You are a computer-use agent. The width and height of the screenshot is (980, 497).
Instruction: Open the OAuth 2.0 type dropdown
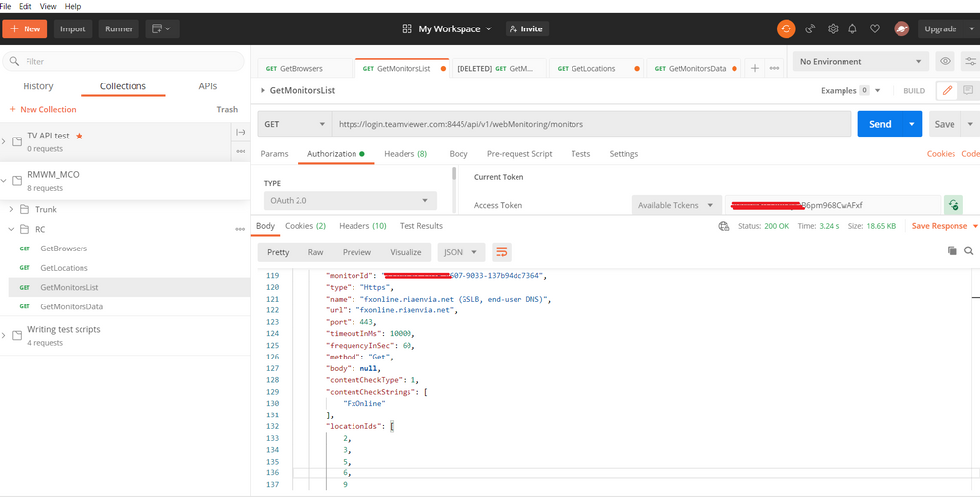[350, 201]
